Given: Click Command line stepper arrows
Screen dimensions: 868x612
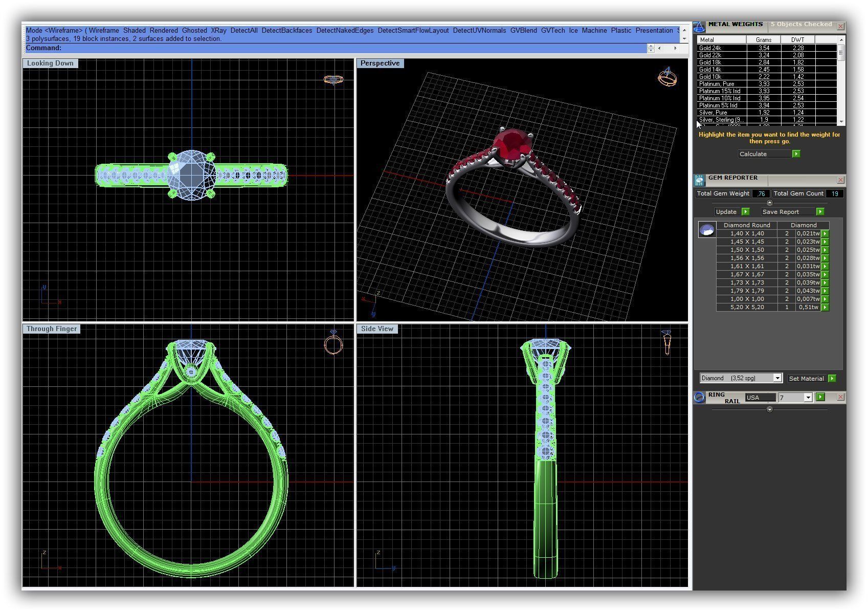Looking at the screenshot, I should (651, 48).
